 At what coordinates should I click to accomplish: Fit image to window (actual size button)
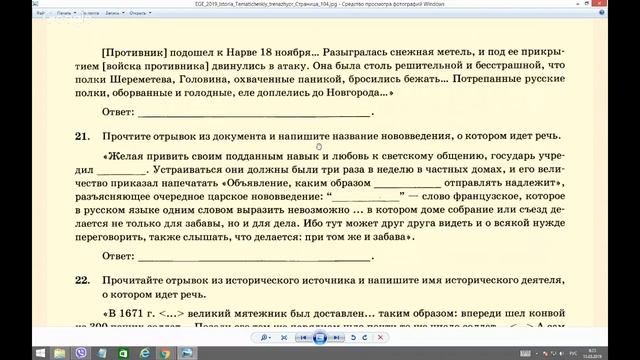[x=284, y=338]
